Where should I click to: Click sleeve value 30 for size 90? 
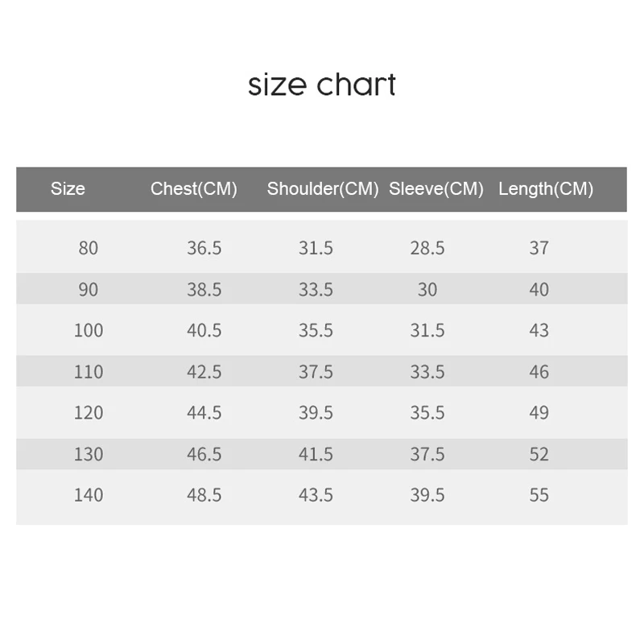pyautogui.click(x=427, y=289)
